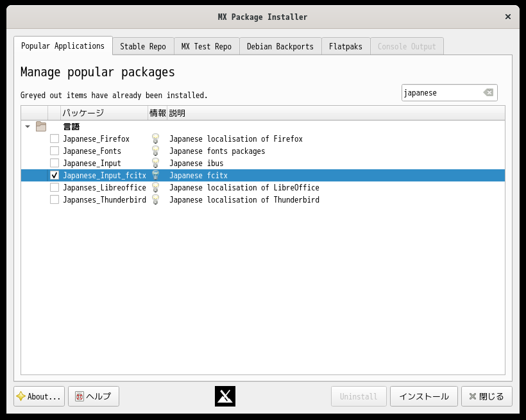Enable the Japanese_Fonts checkbox
The height and width of the screenshot is (420, 526).
click(x=55, y=151)
